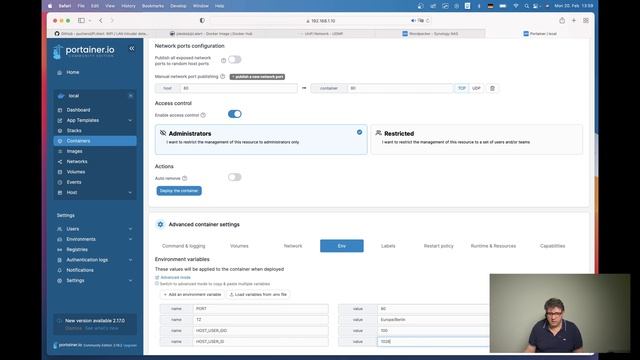Expand the App Templates submenu
The image size is (640, 360).
pos(130,120)
